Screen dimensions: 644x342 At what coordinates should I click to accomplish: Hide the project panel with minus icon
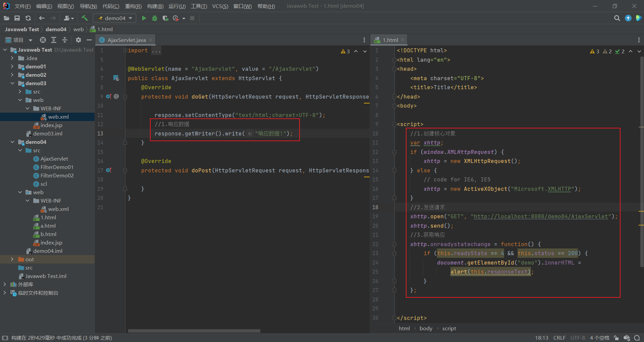[89, 40]
